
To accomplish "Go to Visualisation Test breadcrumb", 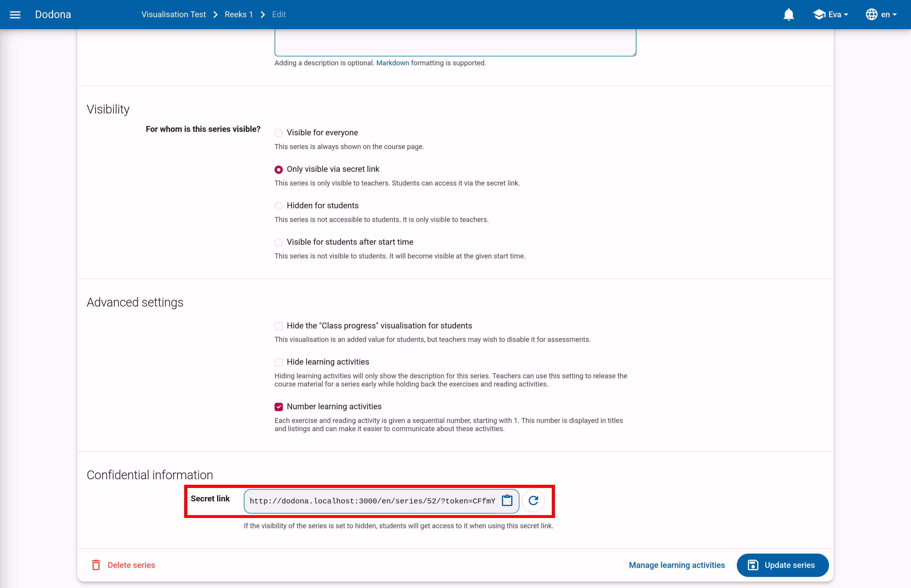I will tap(173, 15).
